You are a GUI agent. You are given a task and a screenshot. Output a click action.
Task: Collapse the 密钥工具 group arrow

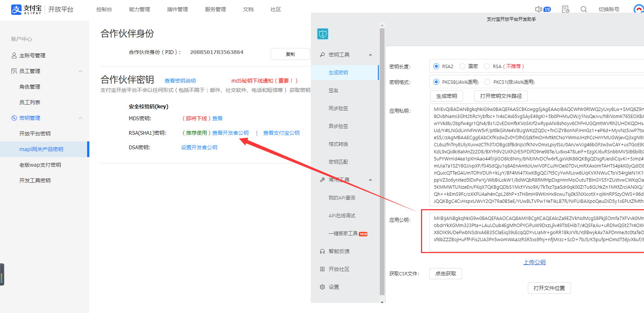click(370, 55)
